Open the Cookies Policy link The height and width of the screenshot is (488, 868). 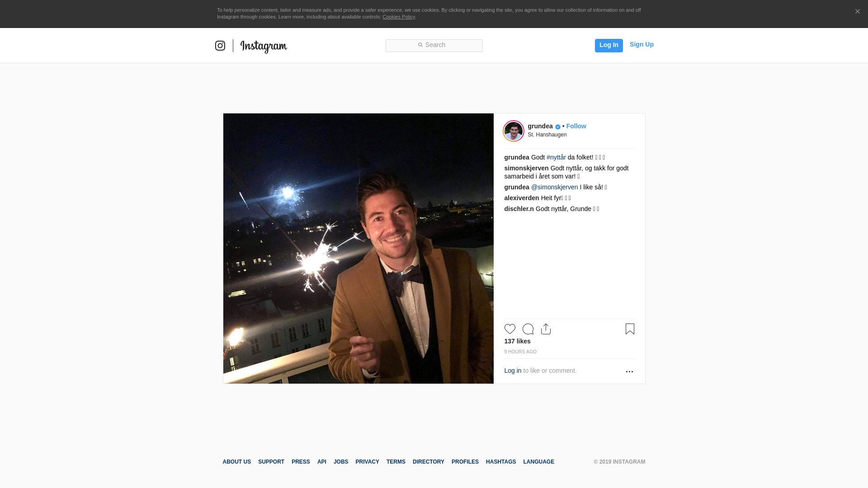[398, 17]
